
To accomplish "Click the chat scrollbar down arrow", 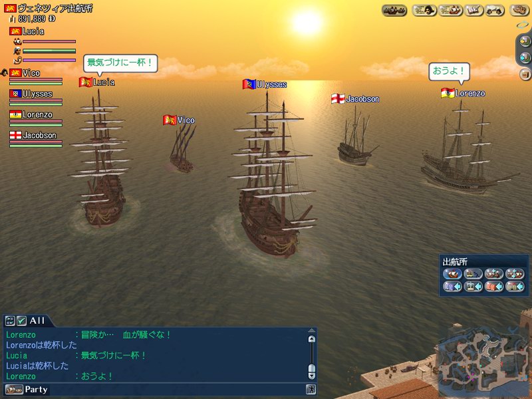I will pos(311,376).
